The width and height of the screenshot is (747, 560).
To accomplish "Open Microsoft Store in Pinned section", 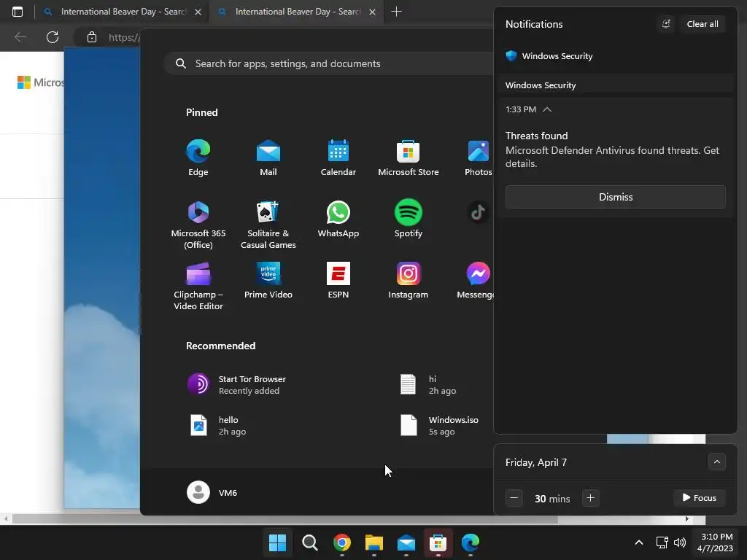I will coord(409,158).
